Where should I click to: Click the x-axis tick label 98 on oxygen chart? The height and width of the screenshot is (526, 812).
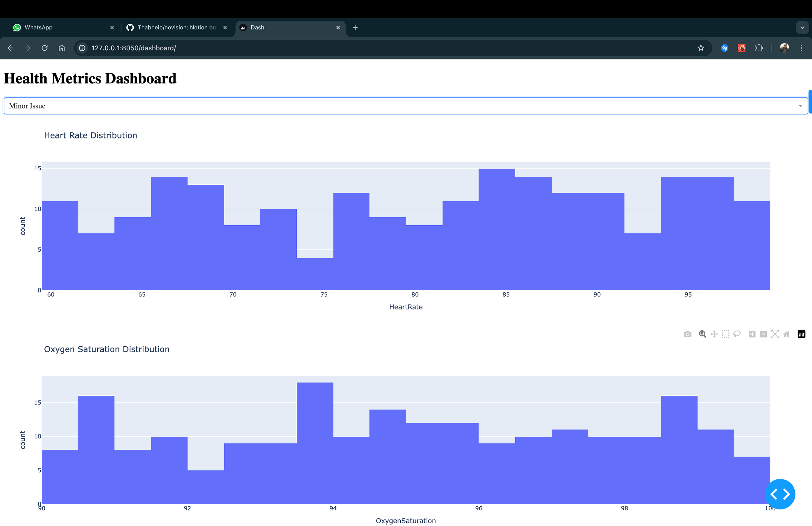(624, 508)
